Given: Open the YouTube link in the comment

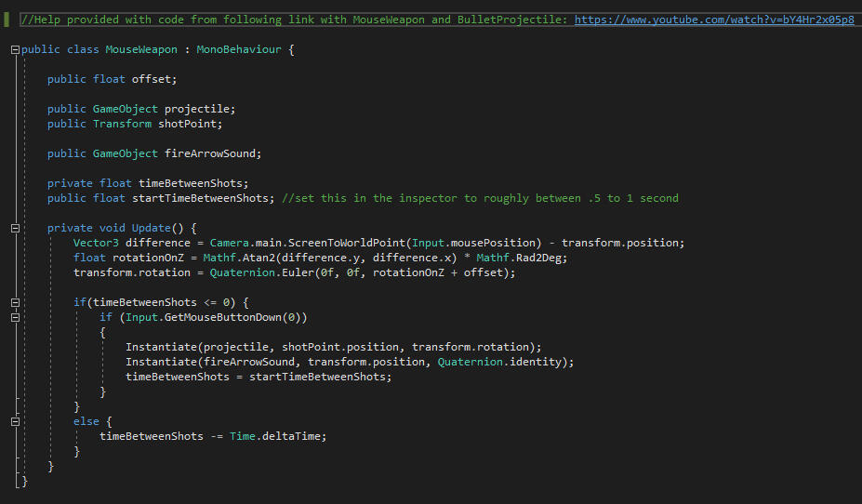Looking at the screenshot, I should click(714, 20).
